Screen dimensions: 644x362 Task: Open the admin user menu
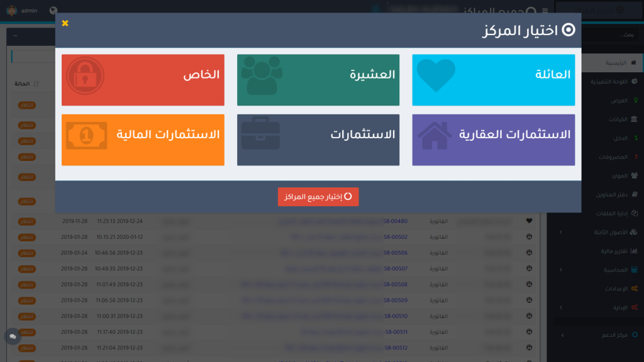click(22, 11)
